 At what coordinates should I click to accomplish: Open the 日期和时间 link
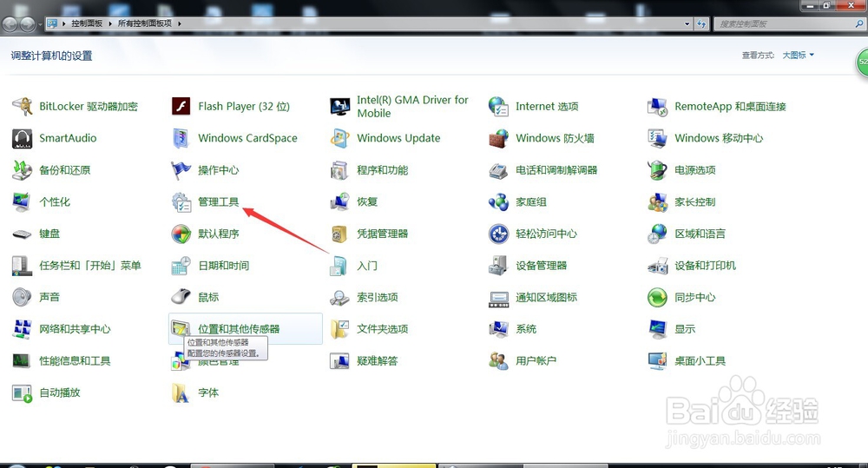(224, 266)
